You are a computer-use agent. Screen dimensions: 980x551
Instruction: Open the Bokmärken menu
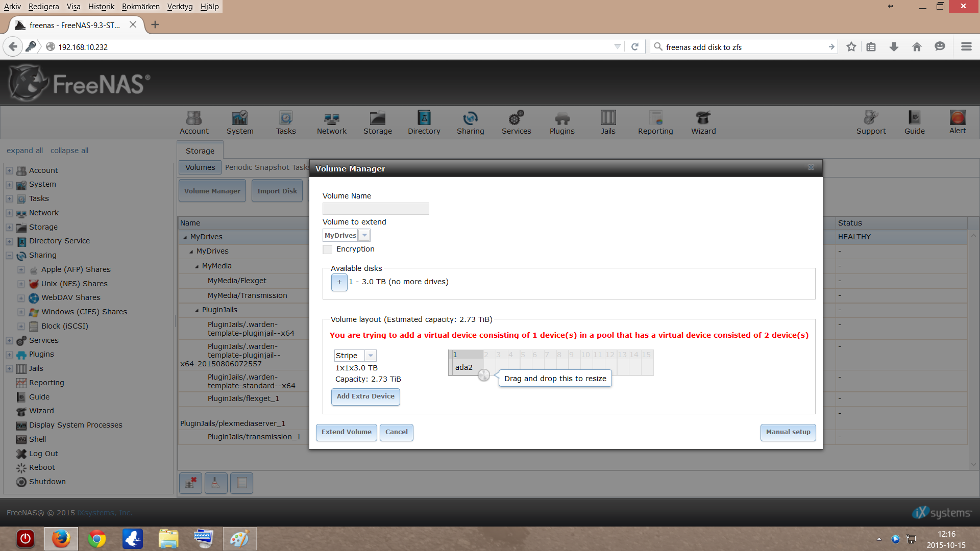point(140,6)
